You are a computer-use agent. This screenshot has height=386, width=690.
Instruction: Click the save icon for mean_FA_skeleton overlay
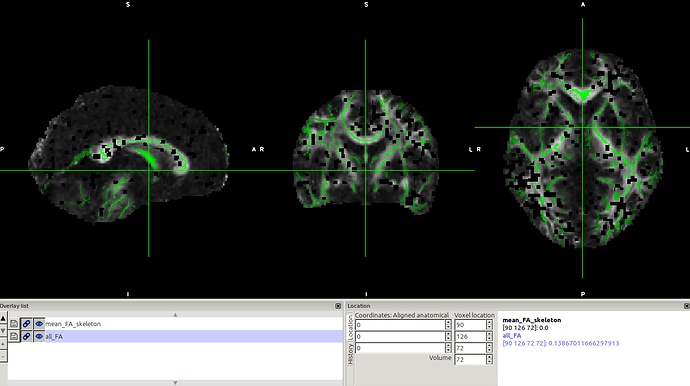coord(14,324)
